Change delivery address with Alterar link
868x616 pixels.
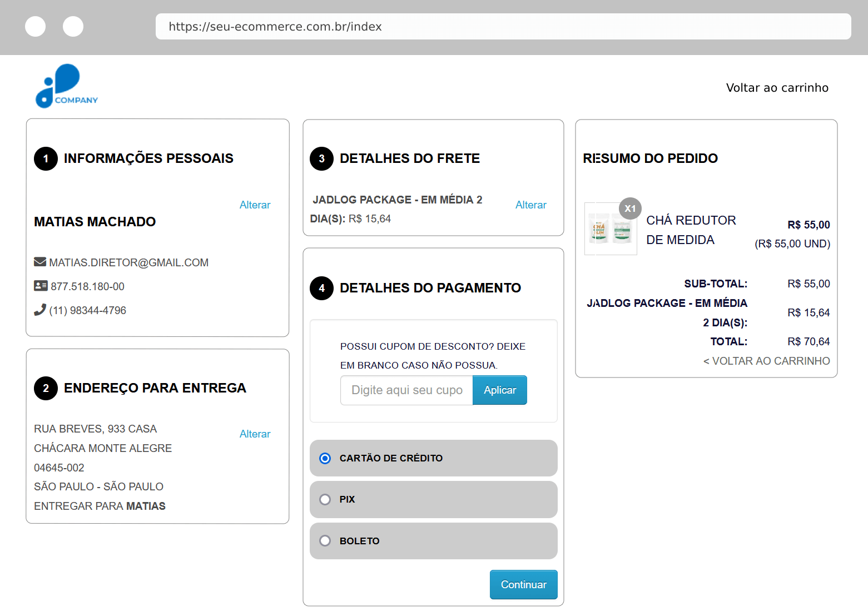click(x=255, y=434)
